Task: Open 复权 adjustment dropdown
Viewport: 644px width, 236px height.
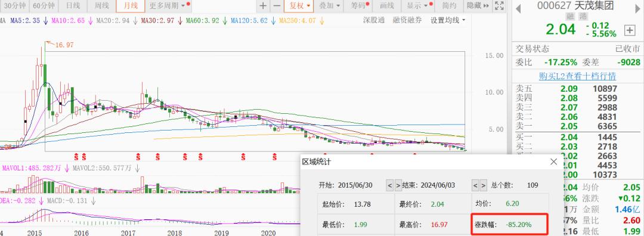Action: point(299,6)
